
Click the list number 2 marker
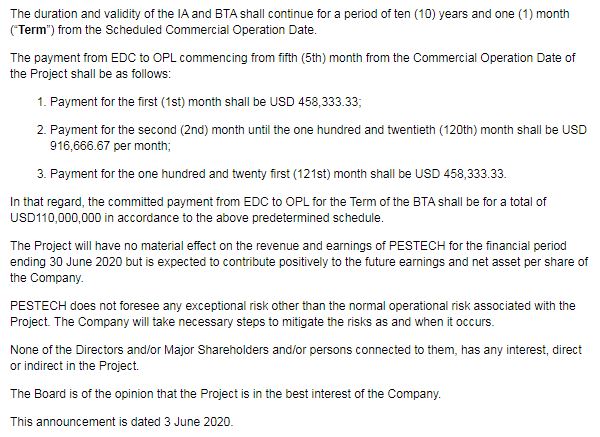tap(41, 130)
